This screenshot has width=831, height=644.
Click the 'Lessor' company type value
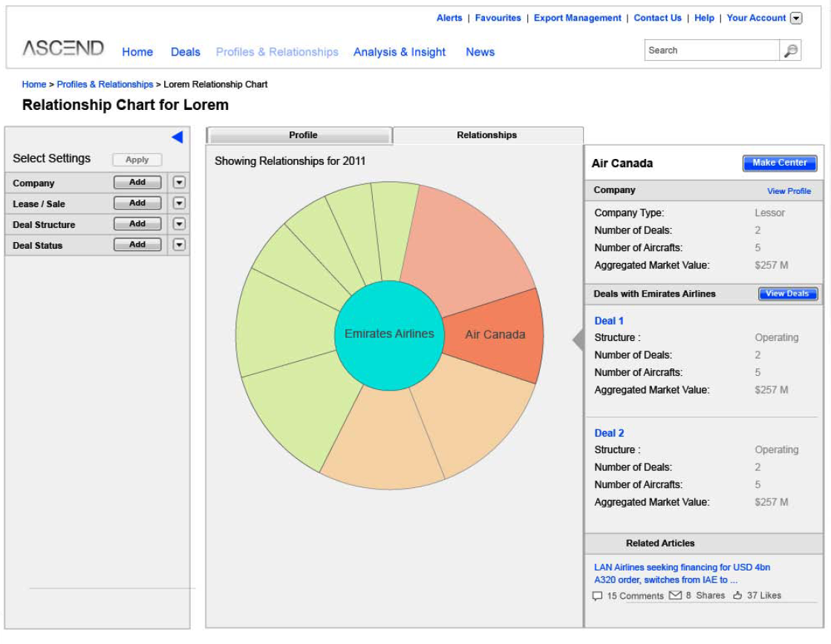pos(769,212)
